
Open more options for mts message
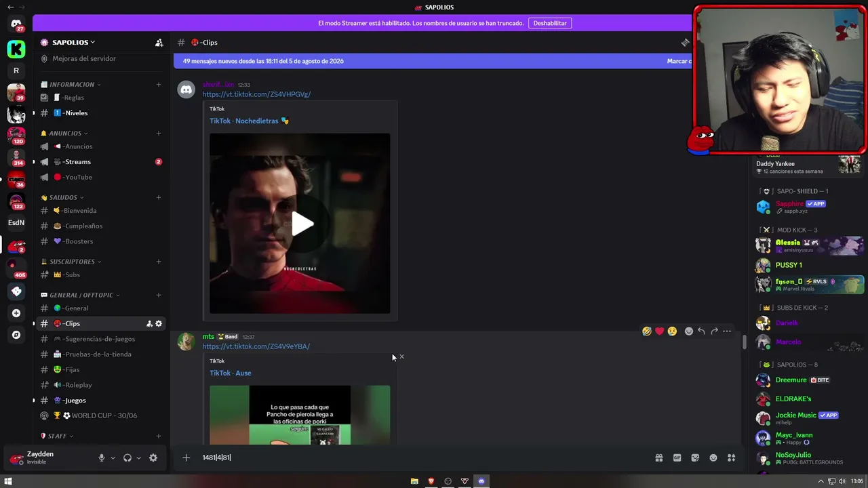pyautogui.click(x=727, y=331)
